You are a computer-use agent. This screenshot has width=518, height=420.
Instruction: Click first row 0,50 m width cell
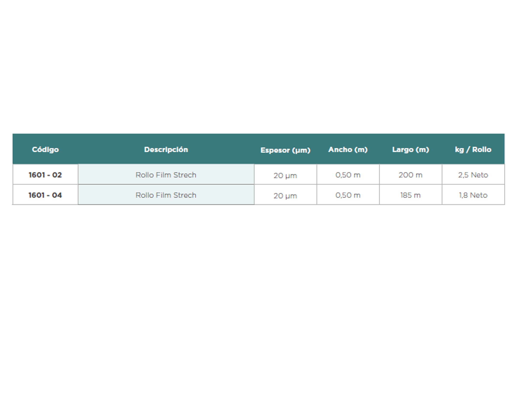(x=348, y=175)
